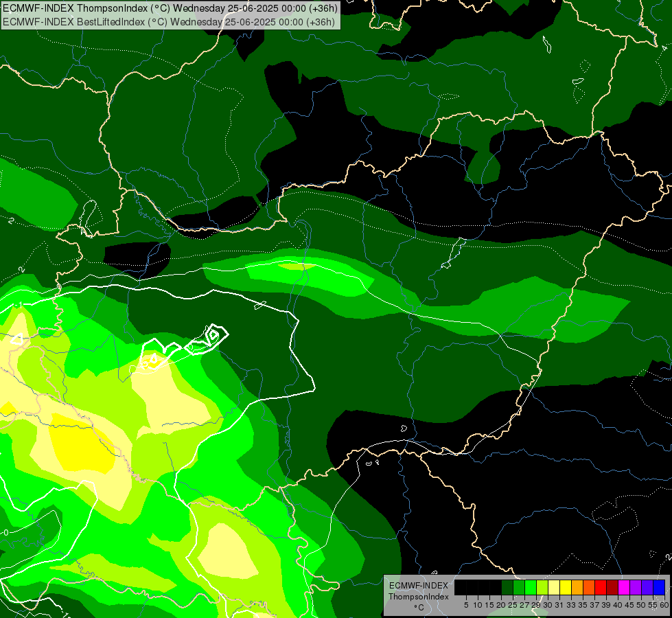
Task: Select the bright green 27-29 legend swatch
Action: pyautogui.click(x=530, y=587)
